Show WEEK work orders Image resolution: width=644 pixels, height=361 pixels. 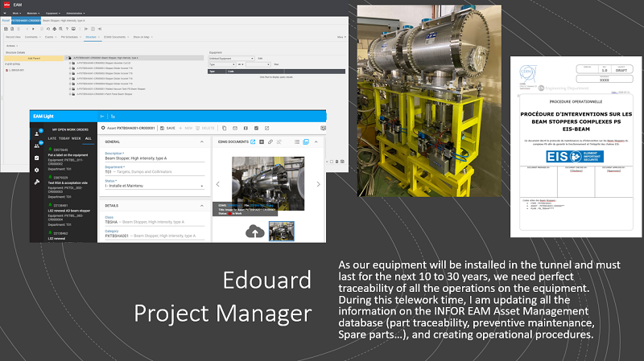(76, 138)
